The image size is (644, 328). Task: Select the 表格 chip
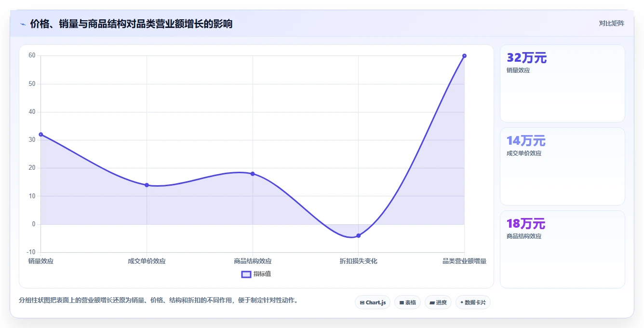pyautogui.click(x=407, y=302)
